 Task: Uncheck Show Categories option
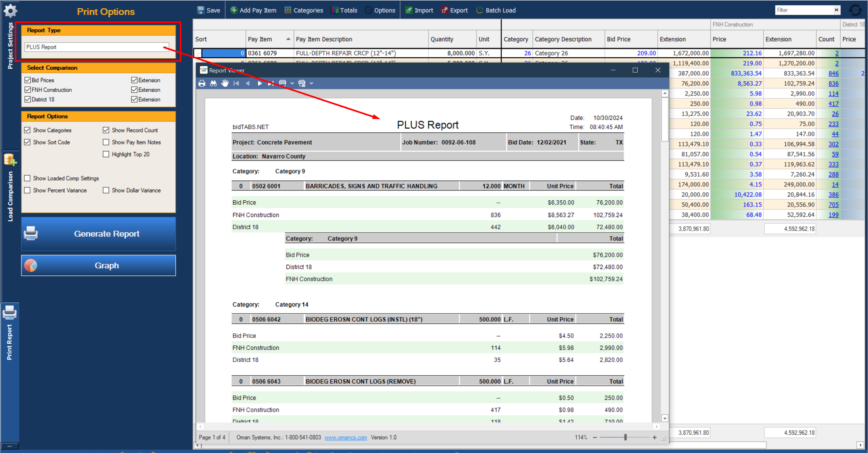27,130
